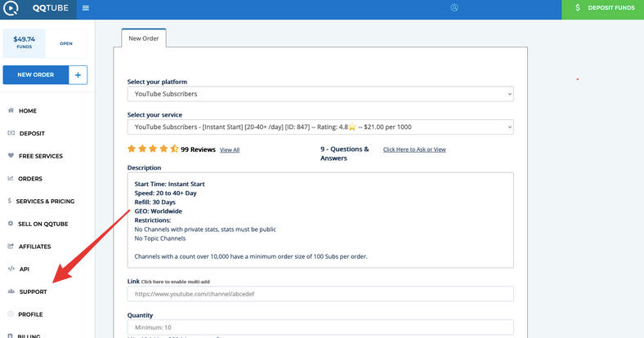Image resolution: width=644 pixels, height=338 pixels.
Task: Open the Profile page
Action: pyautogui.click(x=30, y=314)
